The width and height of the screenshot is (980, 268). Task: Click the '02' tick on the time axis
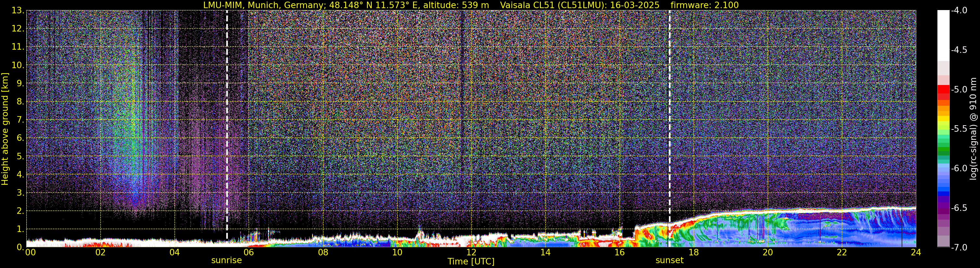click(100, 252)
